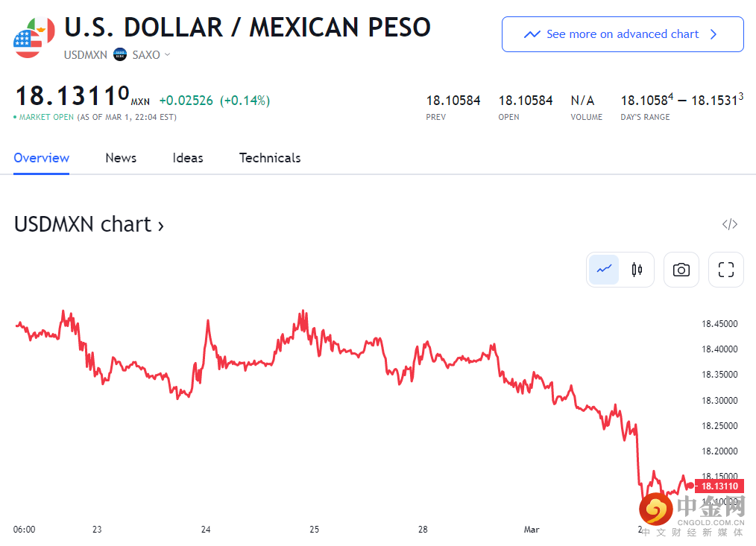Click the 25 date marker on time axis
The image size is (756, 546).
pyautogui.click(x=315, y=530)
